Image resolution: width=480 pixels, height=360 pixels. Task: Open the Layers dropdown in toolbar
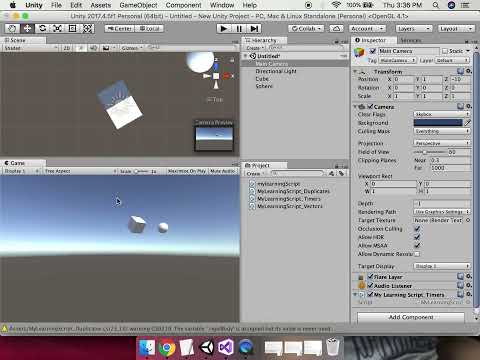coord(414,29)
